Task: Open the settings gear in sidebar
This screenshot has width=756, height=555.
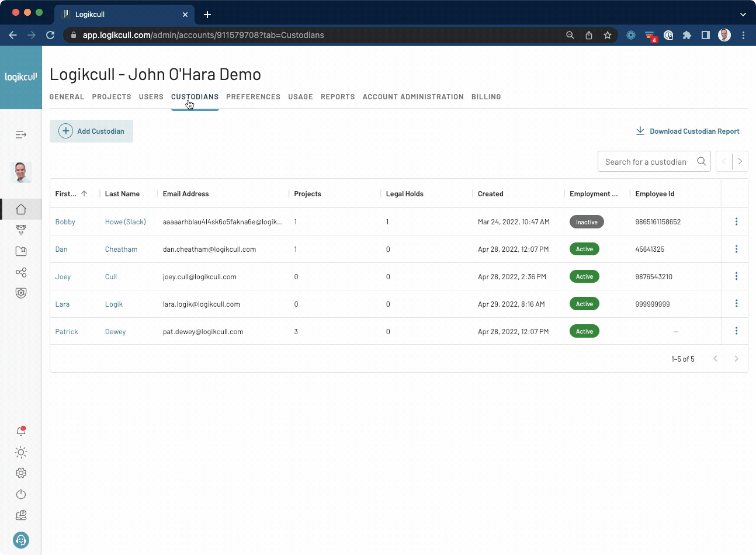Action: pyautogui.click(x=21, y=473)
